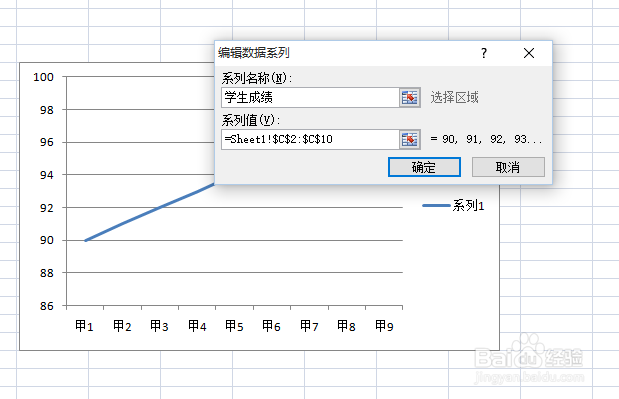Select category axis label 甲1
Screen dimensions: 619x399
pos(84,326)
